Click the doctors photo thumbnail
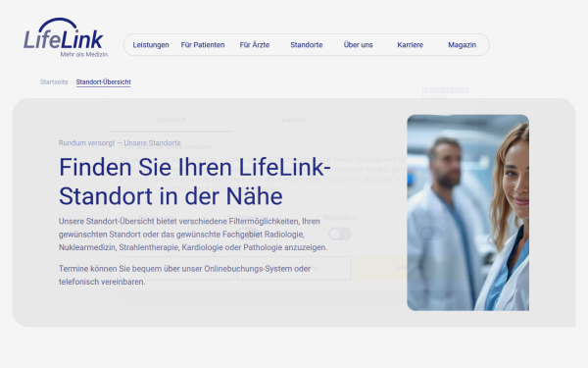The height and width of the screenshot is (368, 588). 468,213
